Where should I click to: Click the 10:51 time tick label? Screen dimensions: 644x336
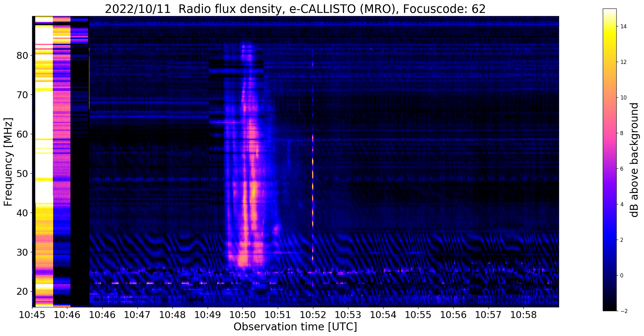pos(278,315)
